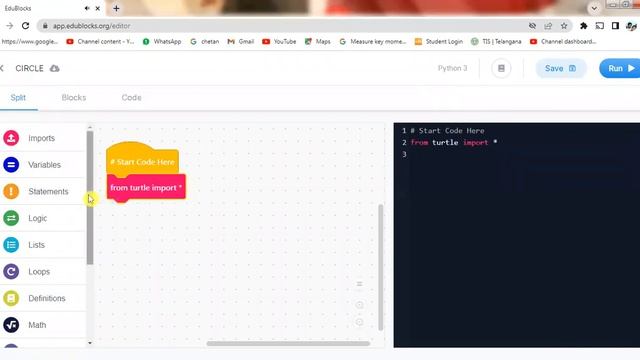
Task: Open the YouTube bookmark
Action: 279,42
